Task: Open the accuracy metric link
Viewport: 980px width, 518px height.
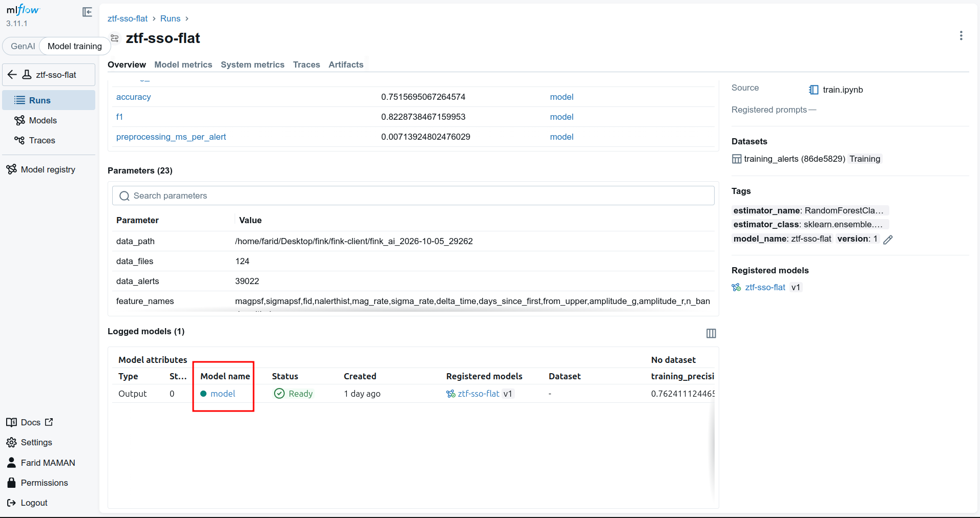Action: [133, 97]
